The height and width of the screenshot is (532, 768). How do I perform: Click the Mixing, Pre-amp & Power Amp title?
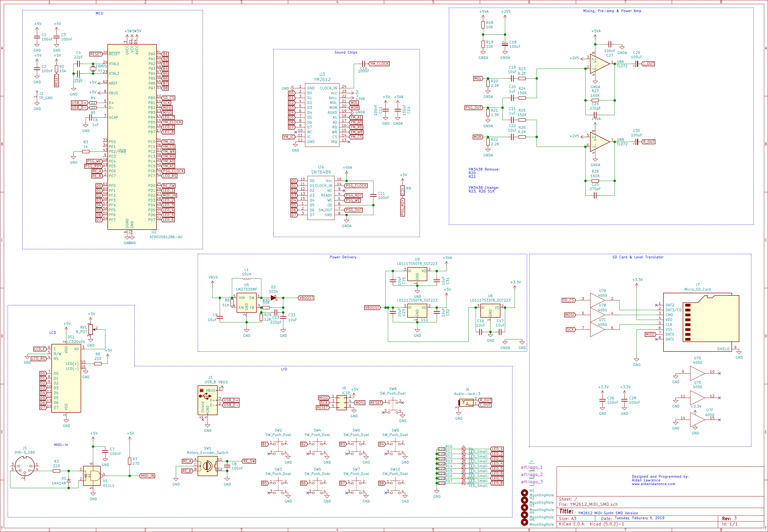[612, 11]
